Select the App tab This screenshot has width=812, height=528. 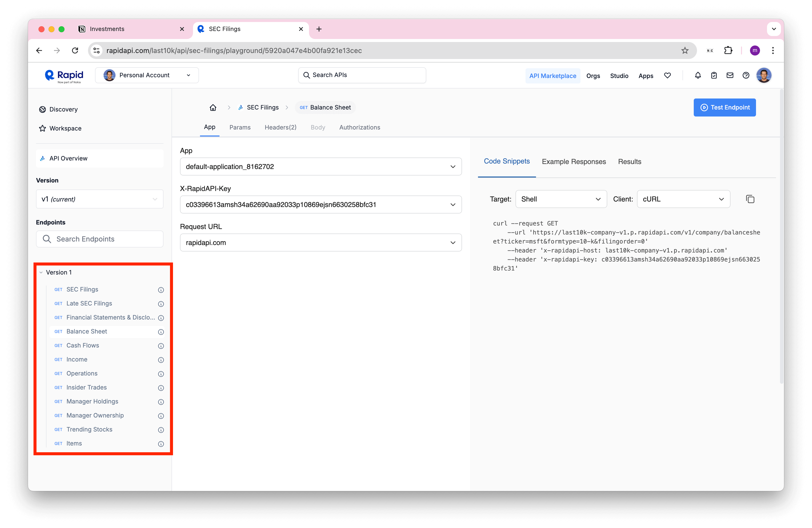click(209, 127)
